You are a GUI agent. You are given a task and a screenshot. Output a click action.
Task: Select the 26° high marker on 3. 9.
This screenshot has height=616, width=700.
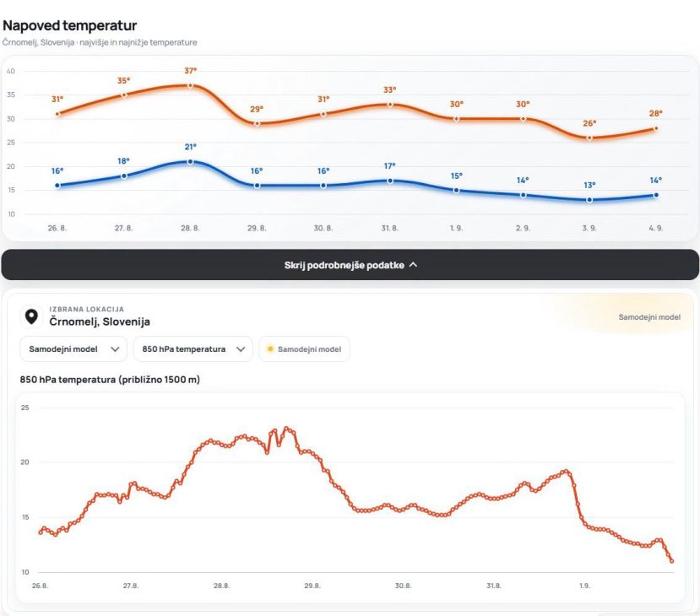point(589,138)
